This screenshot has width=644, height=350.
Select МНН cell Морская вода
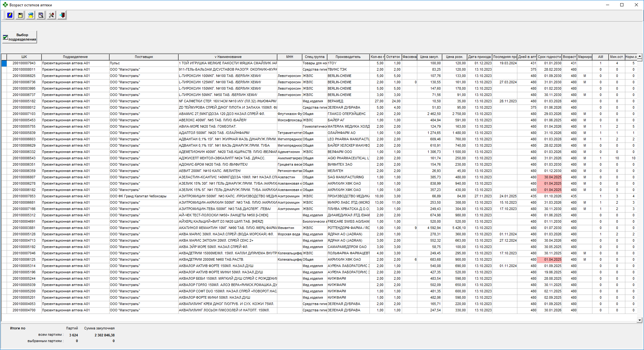290,234
